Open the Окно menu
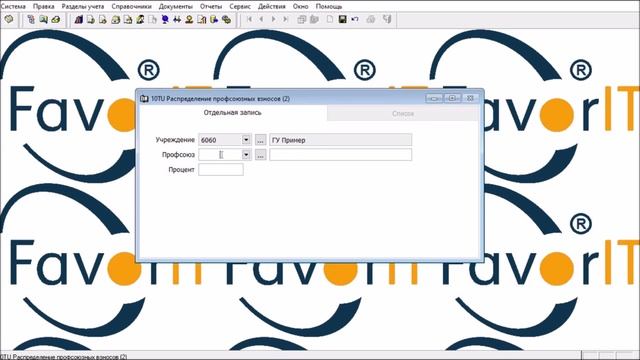The width and height of the screenshot is (640, 360). pyautogui.click(x=300, y=6)
